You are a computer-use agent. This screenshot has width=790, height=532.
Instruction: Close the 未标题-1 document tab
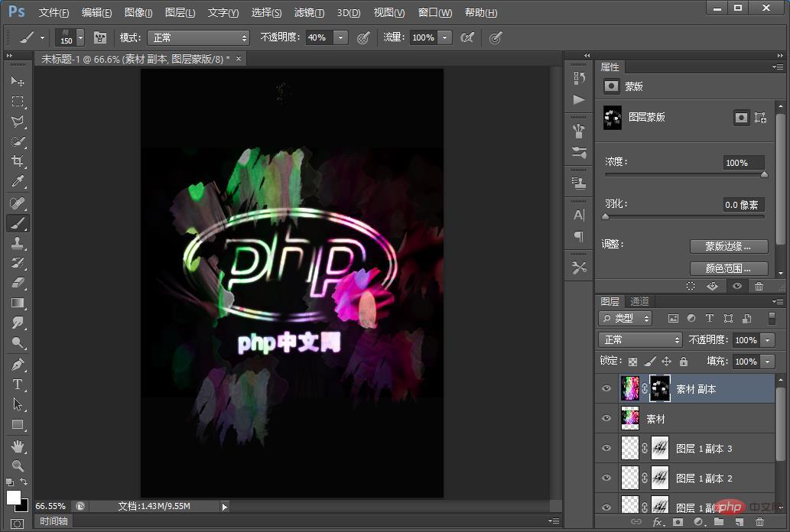point(239,59)
